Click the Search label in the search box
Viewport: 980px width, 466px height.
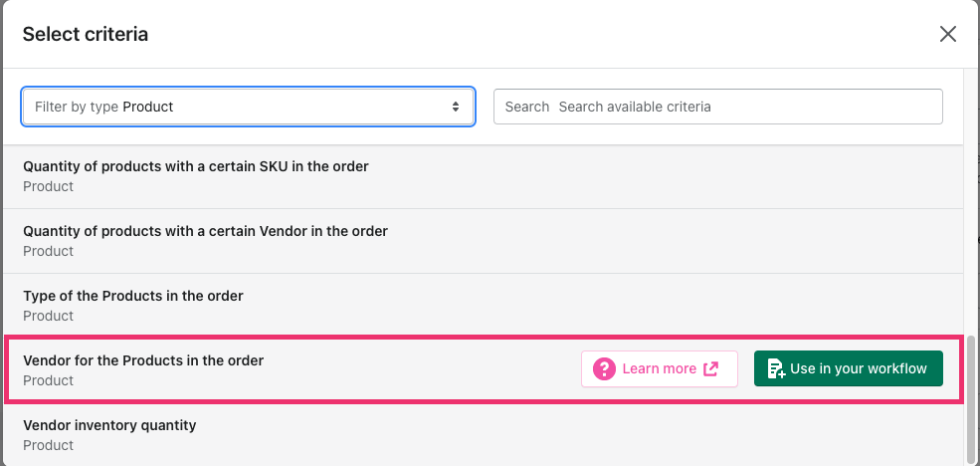[x=527, y=107]
